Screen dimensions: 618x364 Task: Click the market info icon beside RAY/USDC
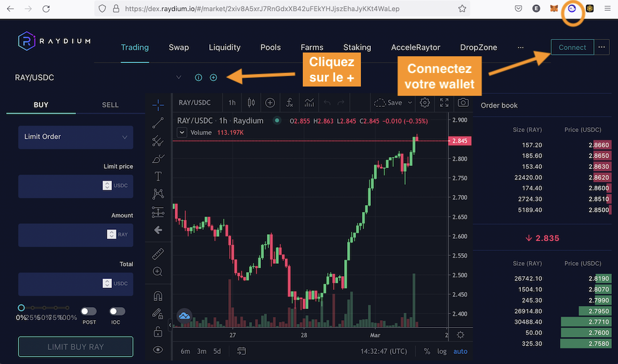pos(198,78)
